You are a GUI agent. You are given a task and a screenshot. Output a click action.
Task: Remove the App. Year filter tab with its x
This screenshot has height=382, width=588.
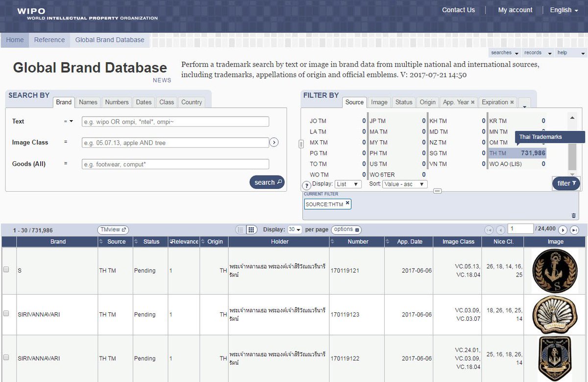coord(473,102)
